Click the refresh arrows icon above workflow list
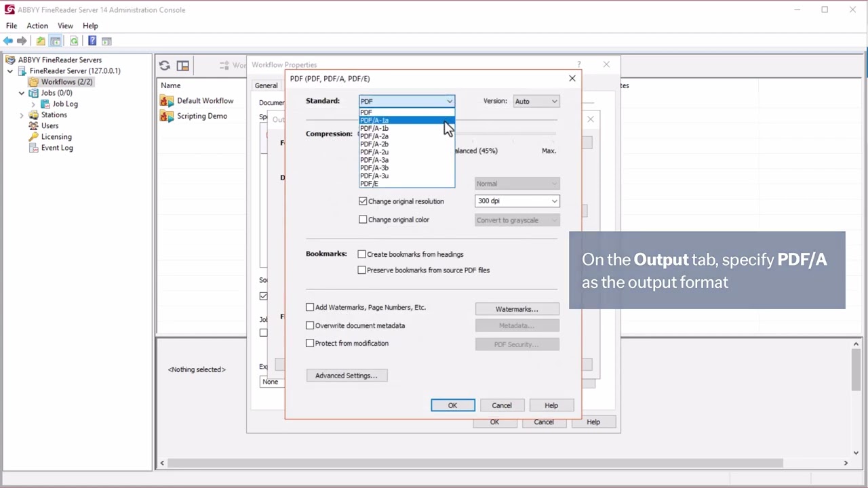 coord(165,66)
